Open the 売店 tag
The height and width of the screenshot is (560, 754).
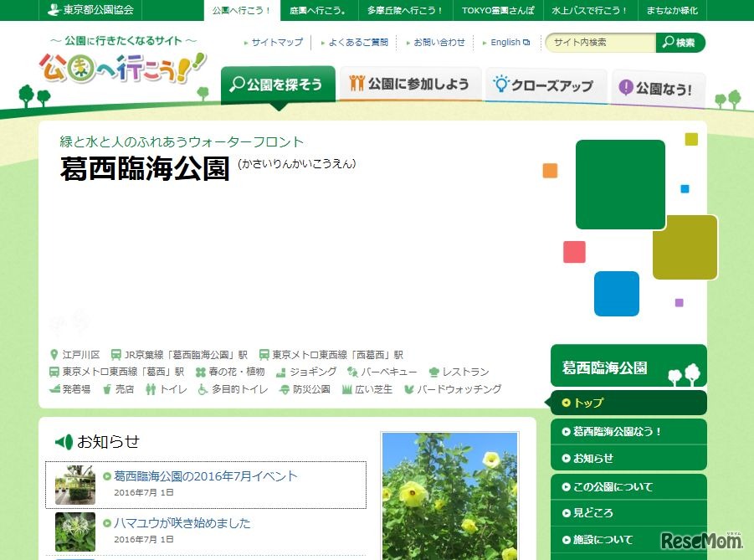(125, 388)
